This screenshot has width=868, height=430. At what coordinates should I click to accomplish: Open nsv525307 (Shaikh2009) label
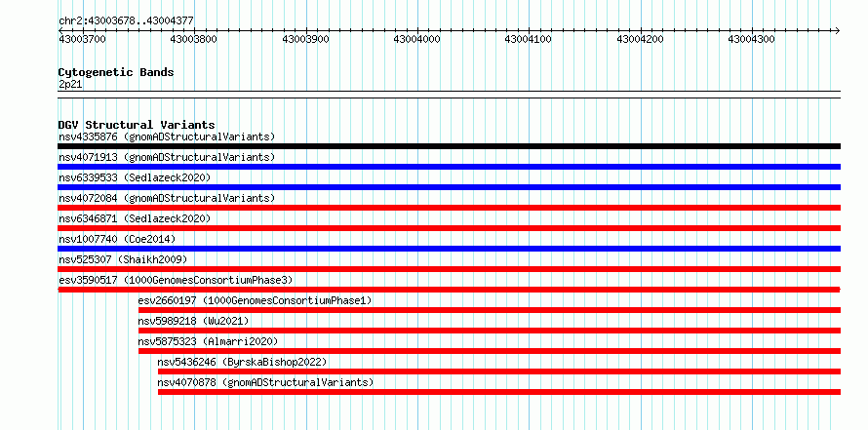(123, 259)
